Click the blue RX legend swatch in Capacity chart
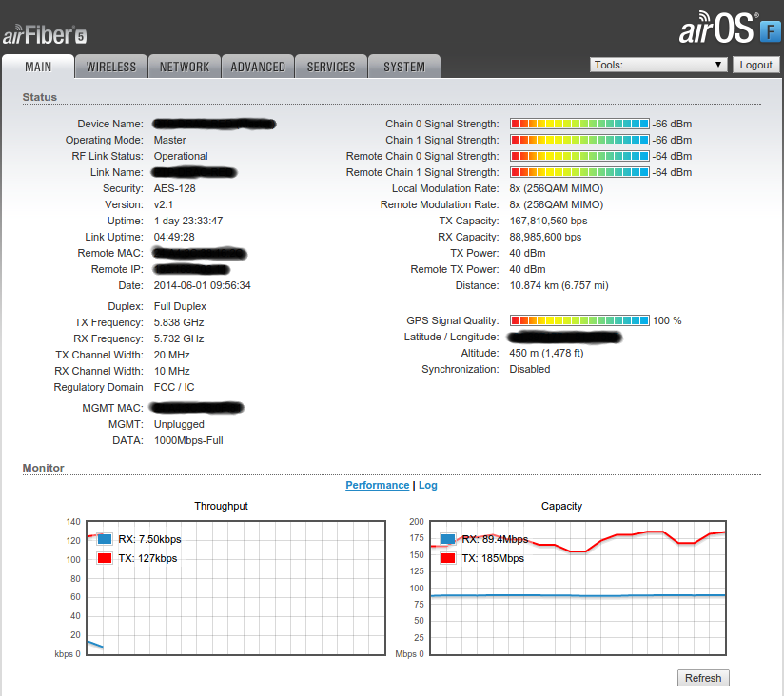This screenshot has width=784, height=696. click(448, 539)
